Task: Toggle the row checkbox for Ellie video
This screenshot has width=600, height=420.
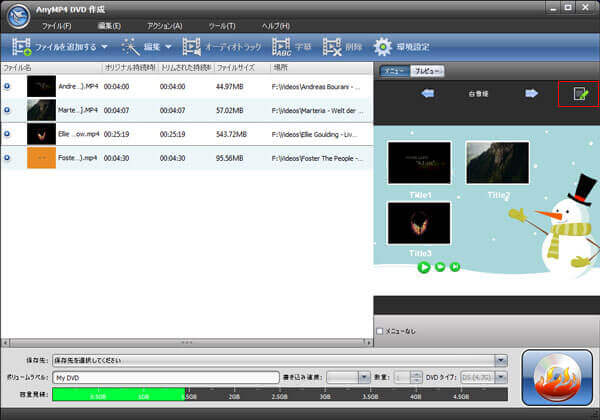Action: tap(8, 133)
